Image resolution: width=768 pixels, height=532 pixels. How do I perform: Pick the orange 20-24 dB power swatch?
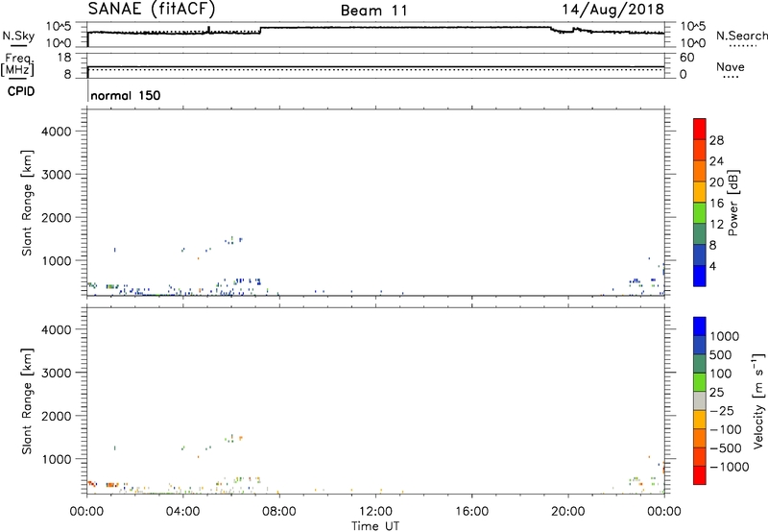point(700,171)
